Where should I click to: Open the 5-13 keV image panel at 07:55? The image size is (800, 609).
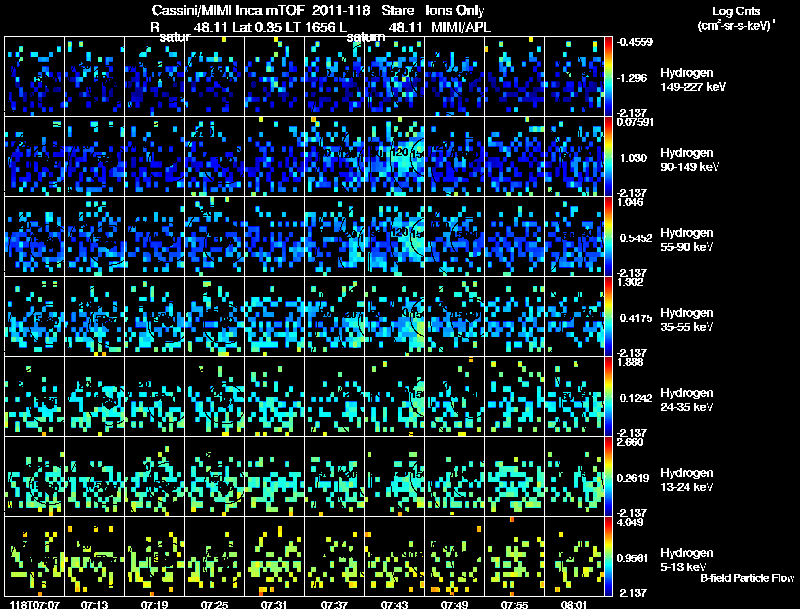pos(514,557)
